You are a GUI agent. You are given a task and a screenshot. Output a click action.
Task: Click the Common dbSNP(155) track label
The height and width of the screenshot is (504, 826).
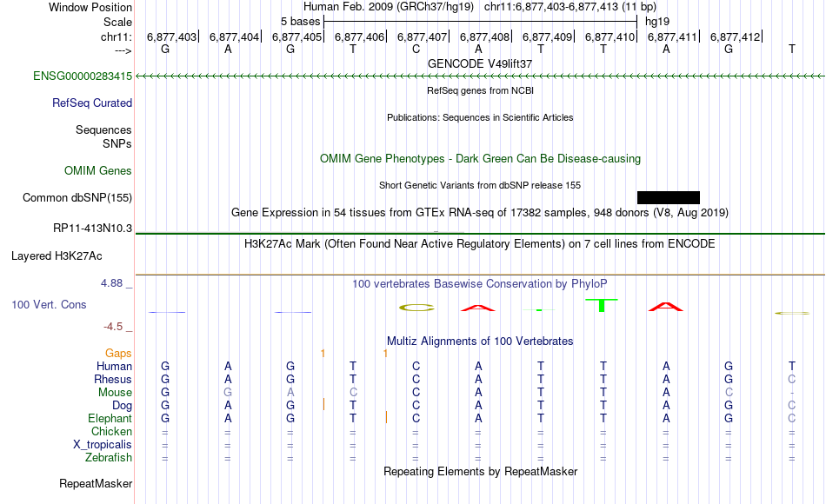tap(77, 197)
